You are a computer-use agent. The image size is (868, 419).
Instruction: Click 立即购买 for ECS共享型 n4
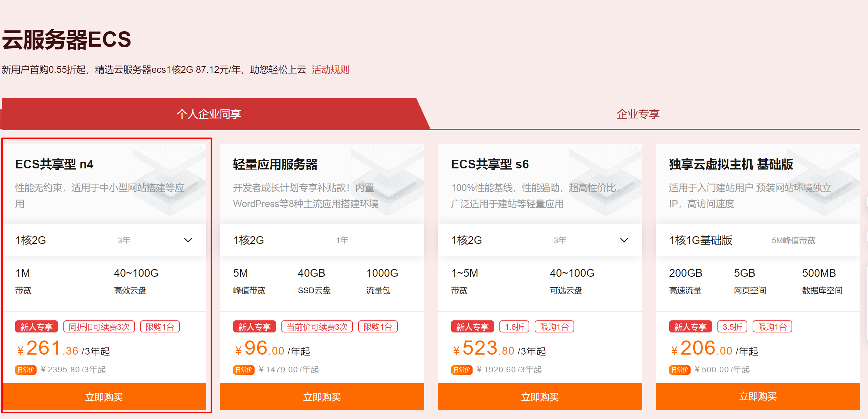[x=104, y=397]
